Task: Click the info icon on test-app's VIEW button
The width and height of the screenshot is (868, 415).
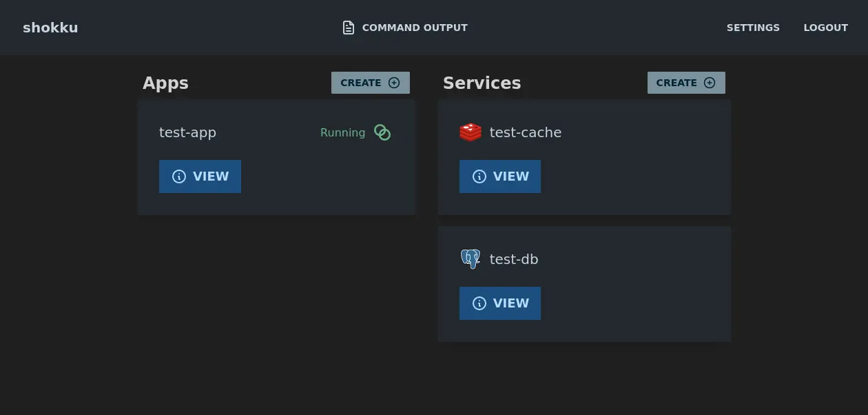Action: coord(179,176)
